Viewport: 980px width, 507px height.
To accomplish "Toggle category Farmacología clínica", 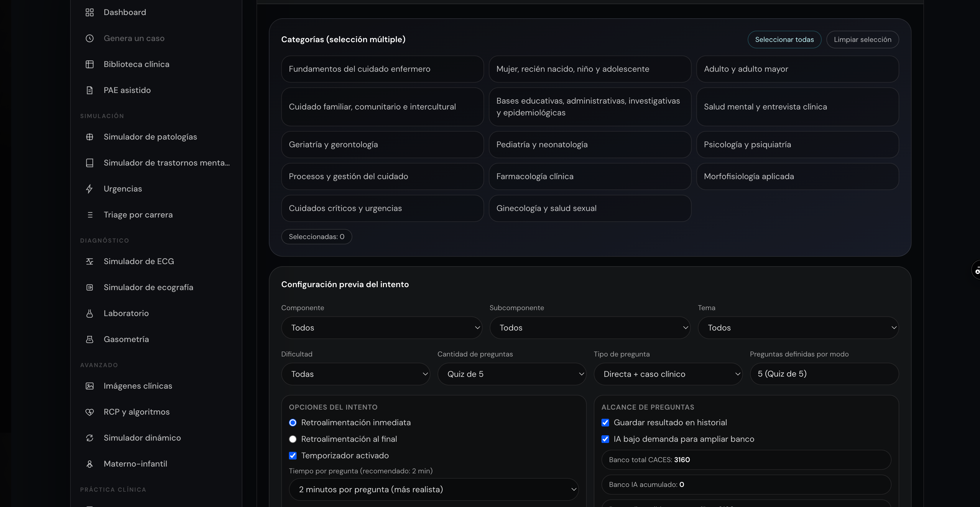I will [x=590, y=176].
